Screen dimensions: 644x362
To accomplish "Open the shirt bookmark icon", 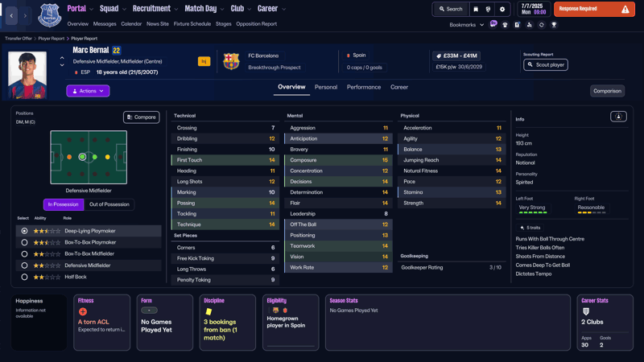I will 506,25.
